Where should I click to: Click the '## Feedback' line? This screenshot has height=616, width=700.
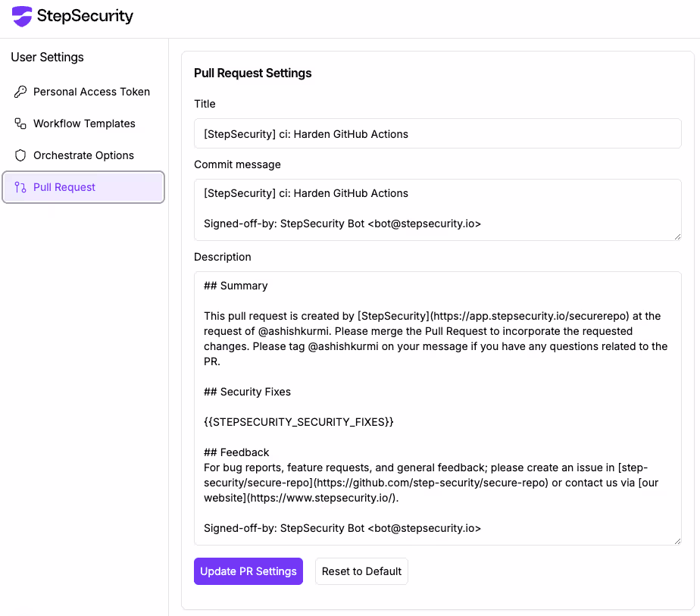236,452
